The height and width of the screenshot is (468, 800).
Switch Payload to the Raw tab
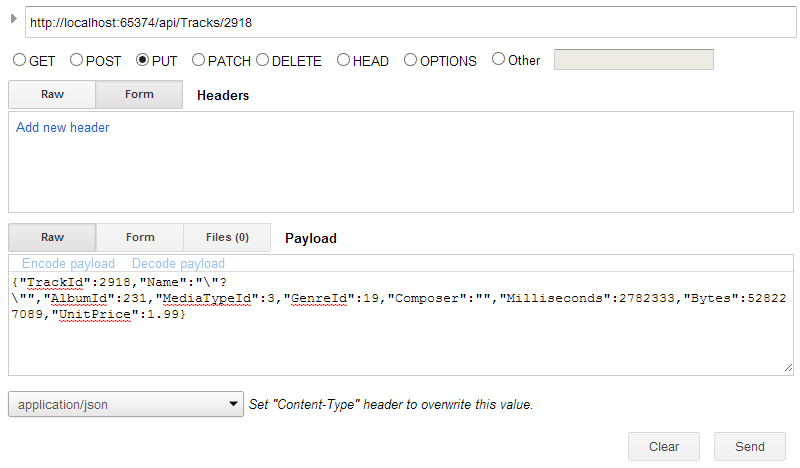tap(52, 237)
